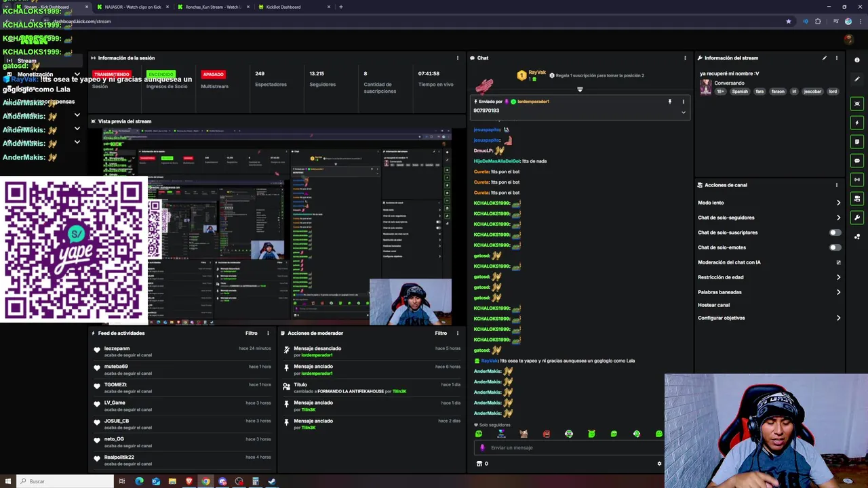Viewport: 868px width, 488px height.
Task: Click the faraon tag in stream info
Action: [778, 91]
